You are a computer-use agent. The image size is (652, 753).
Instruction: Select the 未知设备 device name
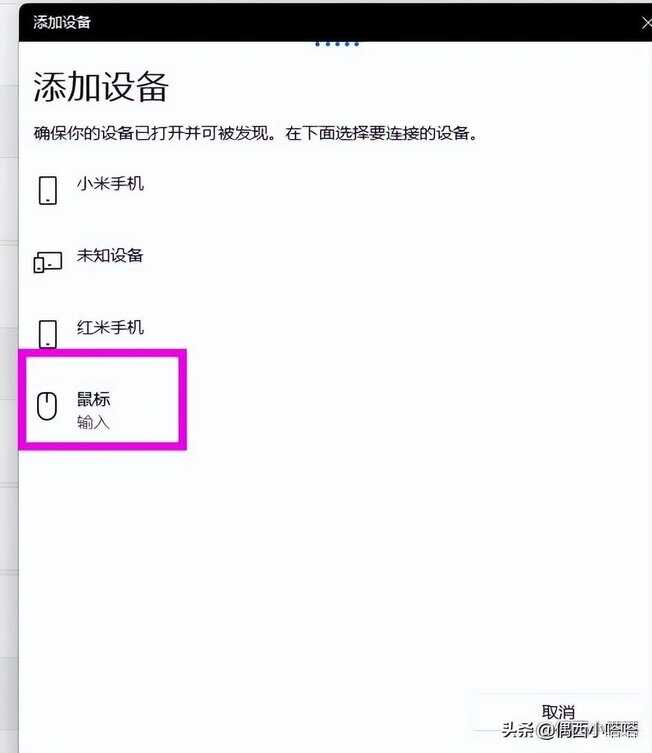tap(110, 255)
